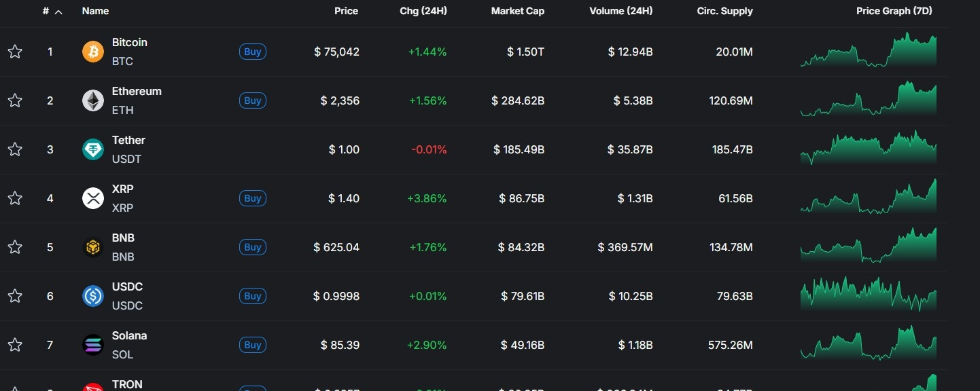This screenshot has width=980, height=391.
Task: Click the Circ. Supply column header
Action: (x=724, y=11)
